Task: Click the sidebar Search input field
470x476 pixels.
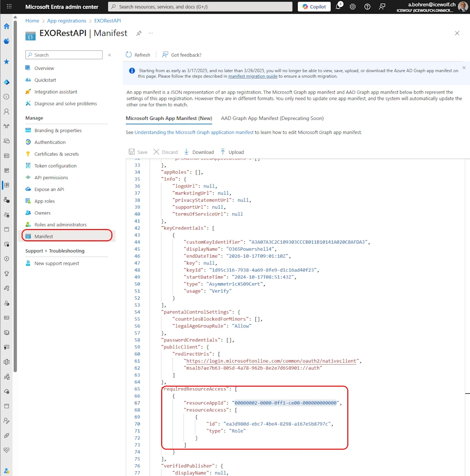Action: [64, 55]
